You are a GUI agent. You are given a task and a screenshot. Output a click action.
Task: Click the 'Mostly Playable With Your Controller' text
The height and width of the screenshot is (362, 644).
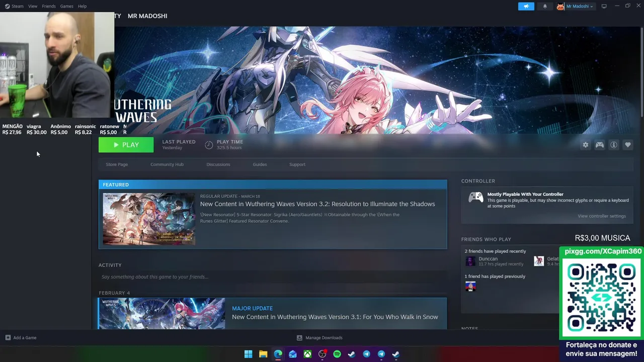525,194
